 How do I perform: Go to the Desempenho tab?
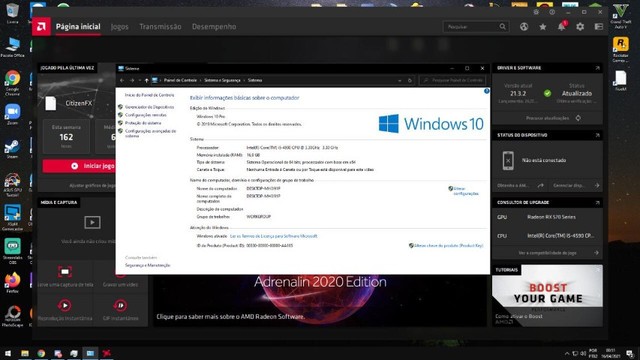pos(214,27)
